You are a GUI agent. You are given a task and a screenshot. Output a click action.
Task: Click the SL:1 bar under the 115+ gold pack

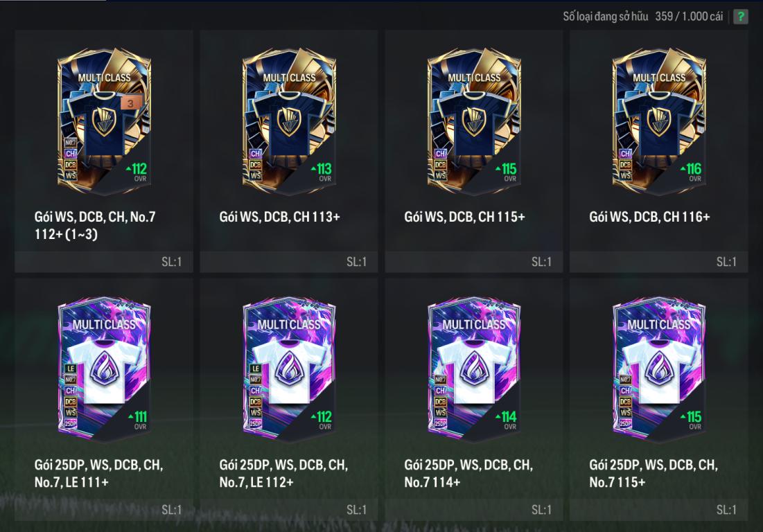[474, 262]
